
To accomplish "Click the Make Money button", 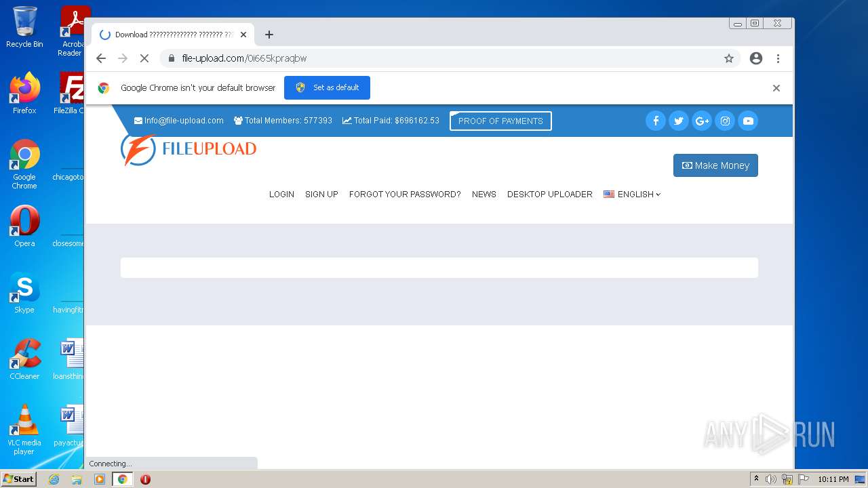I will (x=715, y=165).
